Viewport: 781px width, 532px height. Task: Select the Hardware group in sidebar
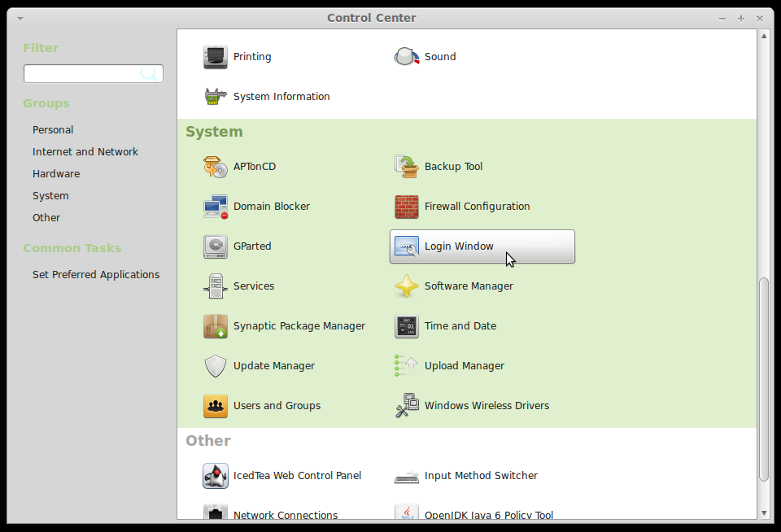click(x=56, y=173)
